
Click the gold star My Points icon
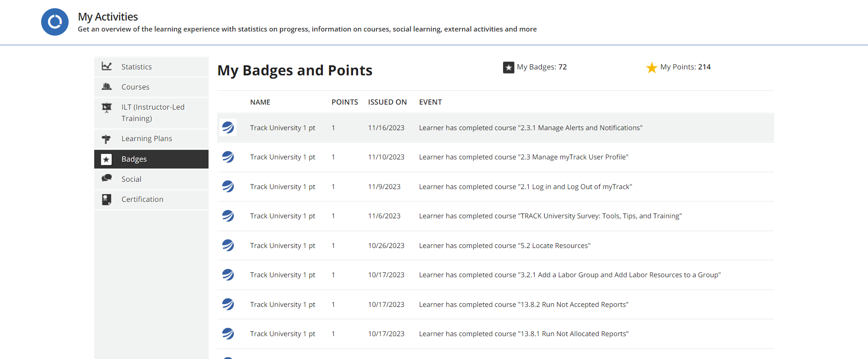tap(652, 68)
